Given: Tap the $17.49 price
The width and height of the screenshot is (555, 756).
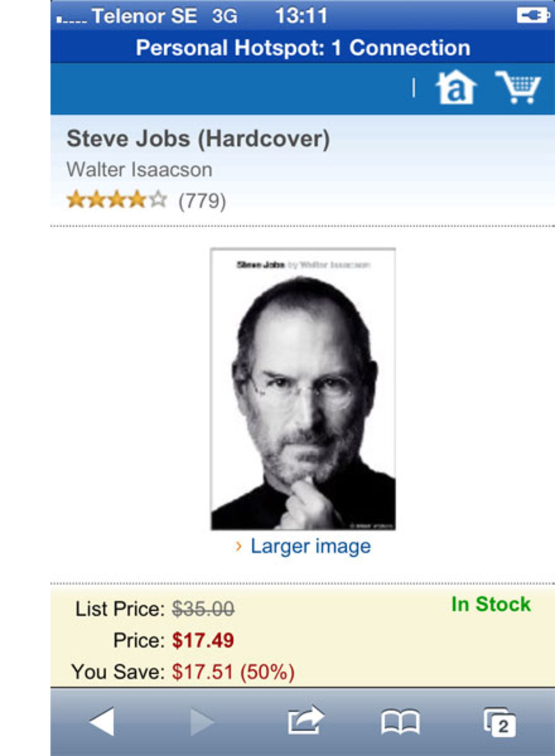Looking at the screenshot, I should pyautogui.click(x=203, y=640).
